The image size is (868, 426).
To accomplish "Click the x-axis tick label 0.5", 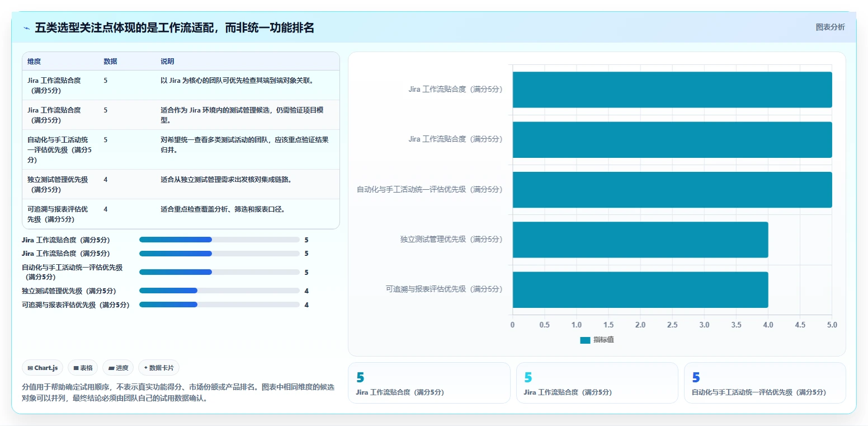I will (544, 325).
